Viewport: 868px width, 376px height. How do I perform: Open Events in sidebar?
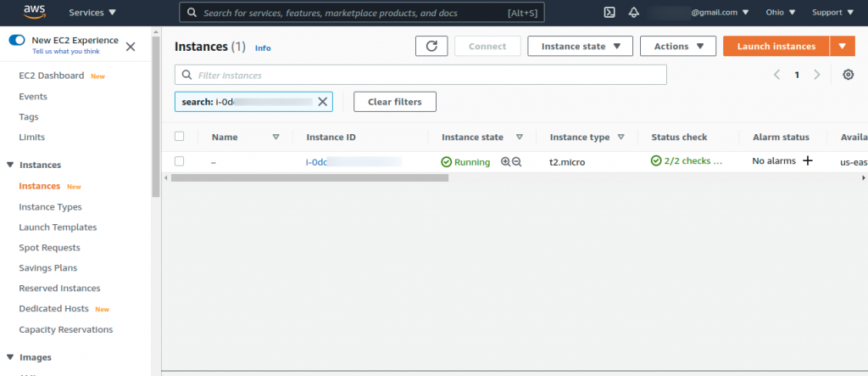tap(33, 97)
